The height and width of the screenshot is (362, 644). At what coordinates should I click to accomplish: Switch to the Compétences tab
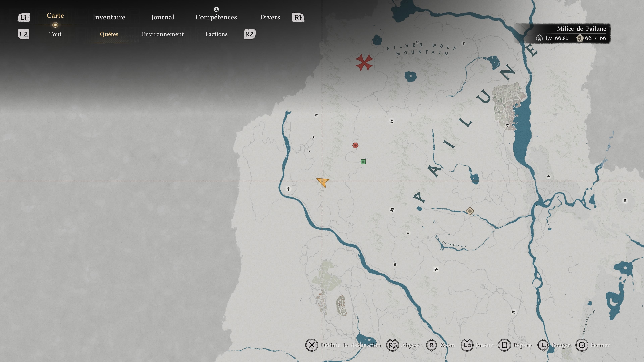tap(216, 17)
